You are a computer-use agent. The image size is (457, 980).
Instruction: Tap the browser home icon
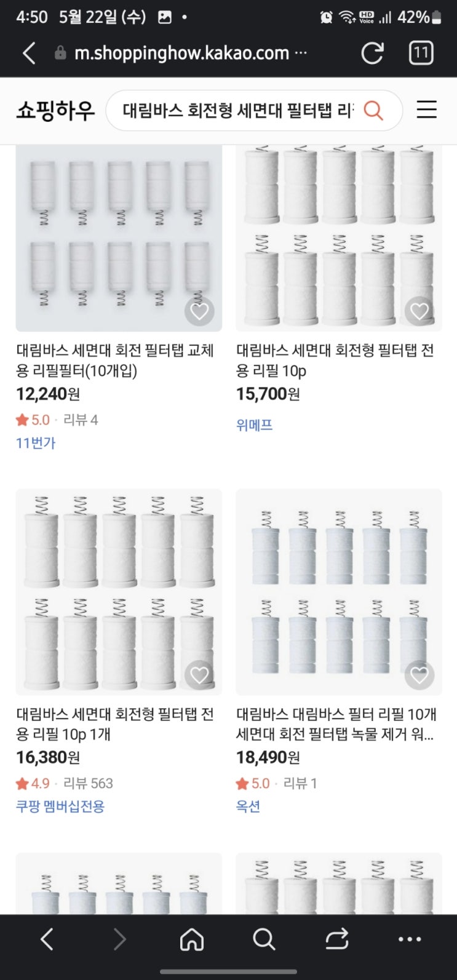192,939
